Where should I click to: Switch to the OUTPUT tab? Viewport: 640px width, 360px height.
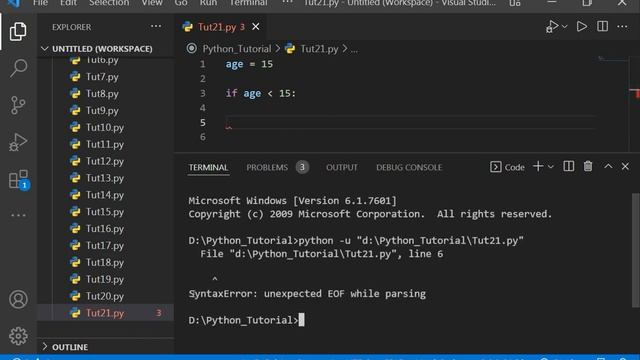point(342,167)
